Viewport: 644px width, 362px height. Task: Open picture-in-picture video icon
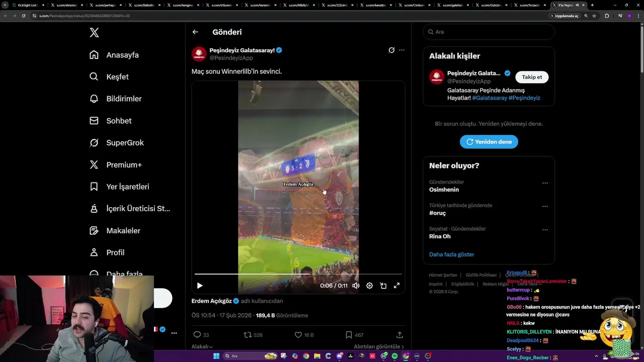(x=383, y=286)
